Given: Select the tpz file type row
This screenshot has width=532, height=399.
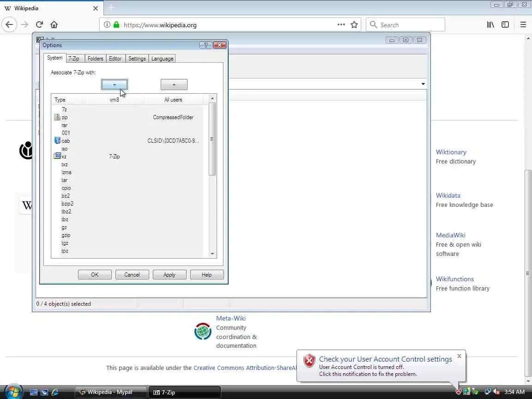Looking at the screenshot, I should (128, 251).
